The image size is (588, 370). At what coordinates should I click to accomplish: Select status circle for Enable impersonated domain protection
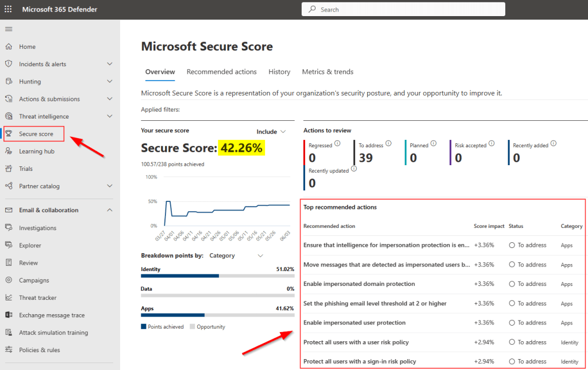point(512,284)
